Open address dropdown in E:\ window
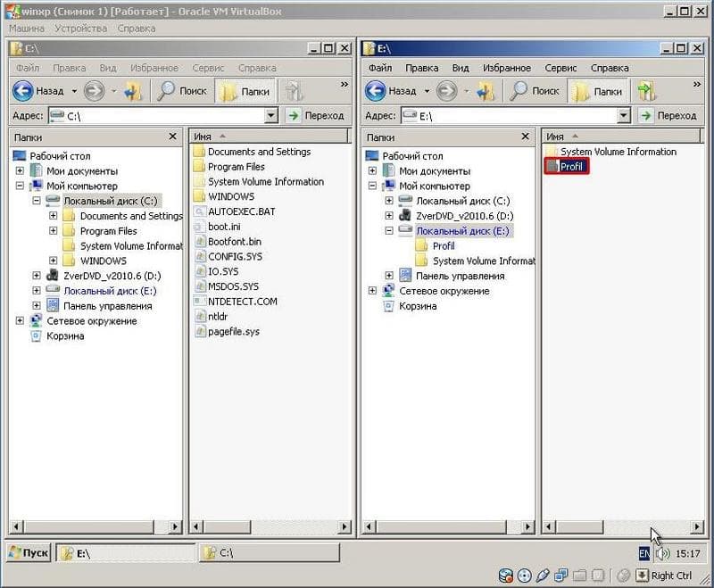The width and height of the screenshot is (714, 588). 623,116
